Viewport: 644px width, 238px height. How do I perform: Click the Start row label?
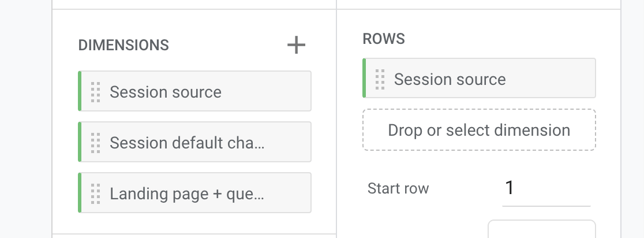pyautogui.click(x=398, y=188)
